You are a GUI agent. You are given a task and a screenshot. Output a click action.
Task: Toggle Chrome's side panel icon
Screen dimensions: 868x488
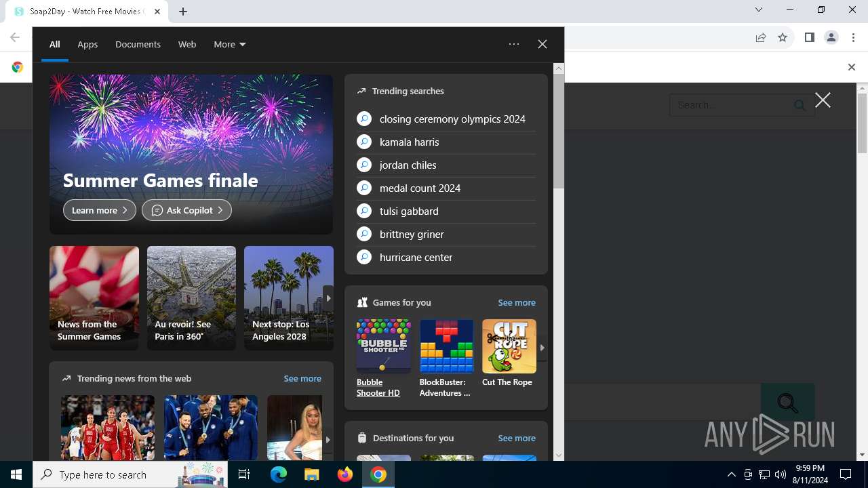coord(809,38)
